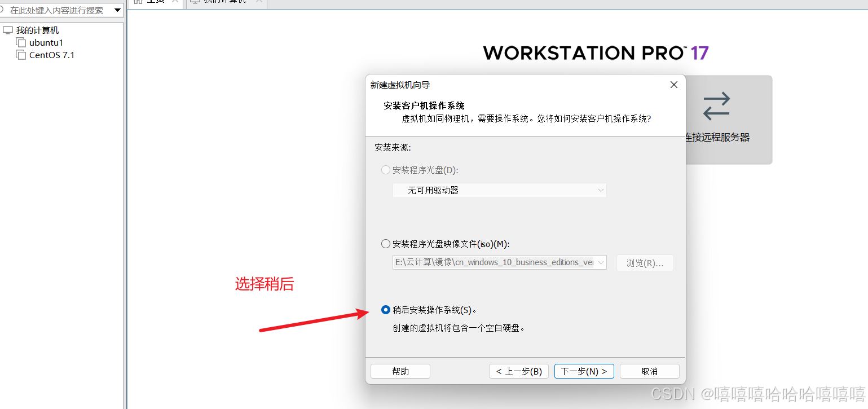Click the text 创建的虚拟机将包含一个空白硬盘。
Image resolution: width=868 pixels, height=409 pixels.
click(x=459, y=328)
